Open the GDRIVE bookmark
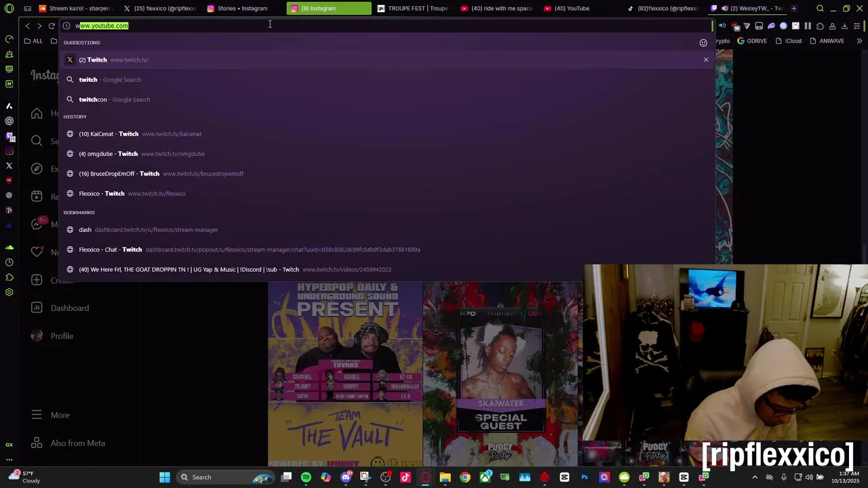 [752, 41]
